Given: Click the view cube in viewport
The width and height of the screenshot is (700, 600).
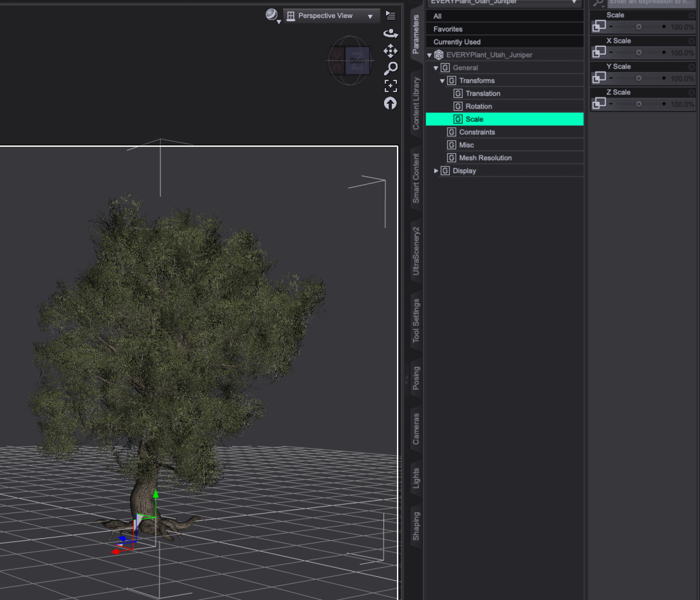Looking at the screenshot, I should coord(350,61).
